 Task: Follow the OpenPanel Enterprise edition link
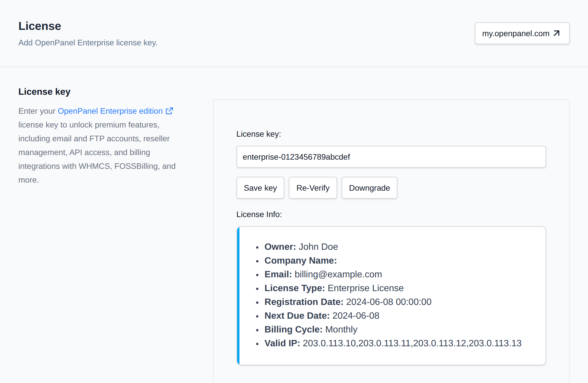click(x=110, y=111)
